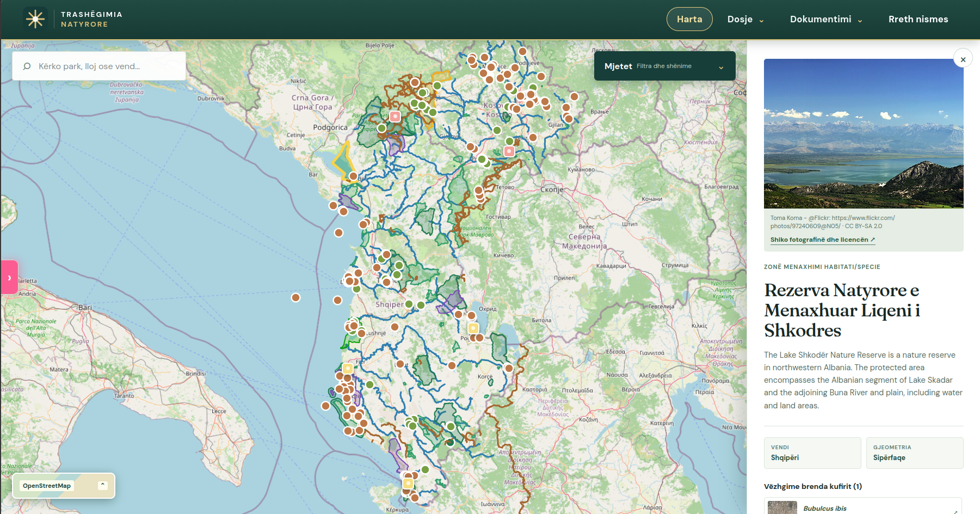Click the brown marker near Korçë
The height and width of the screenshot is (514, 980).
coord(509,368)
